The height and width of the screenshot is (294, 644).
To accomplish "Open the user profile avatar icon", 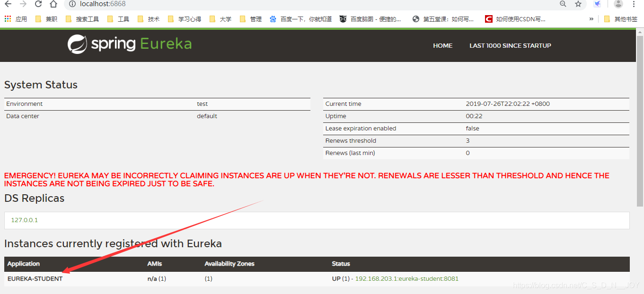I will tap(618, 4).
